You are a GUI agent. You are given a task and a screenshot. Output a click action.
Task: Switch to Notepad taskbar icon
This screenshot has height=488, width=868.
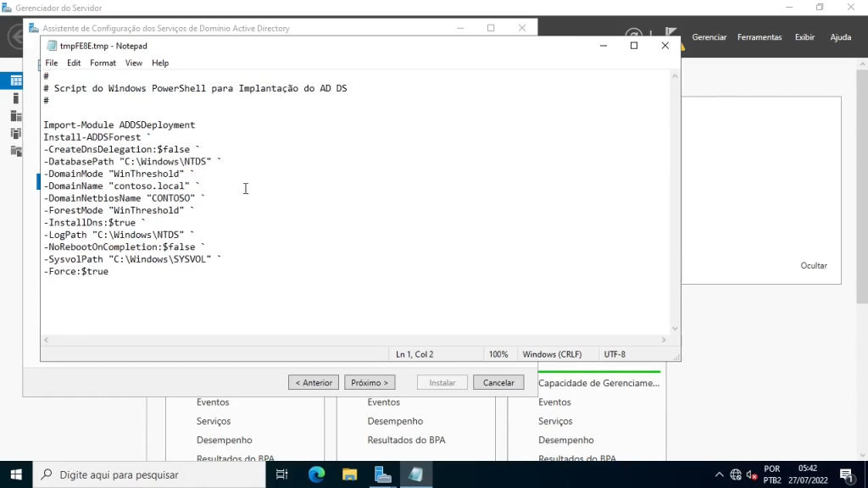[x=415, y=474]
